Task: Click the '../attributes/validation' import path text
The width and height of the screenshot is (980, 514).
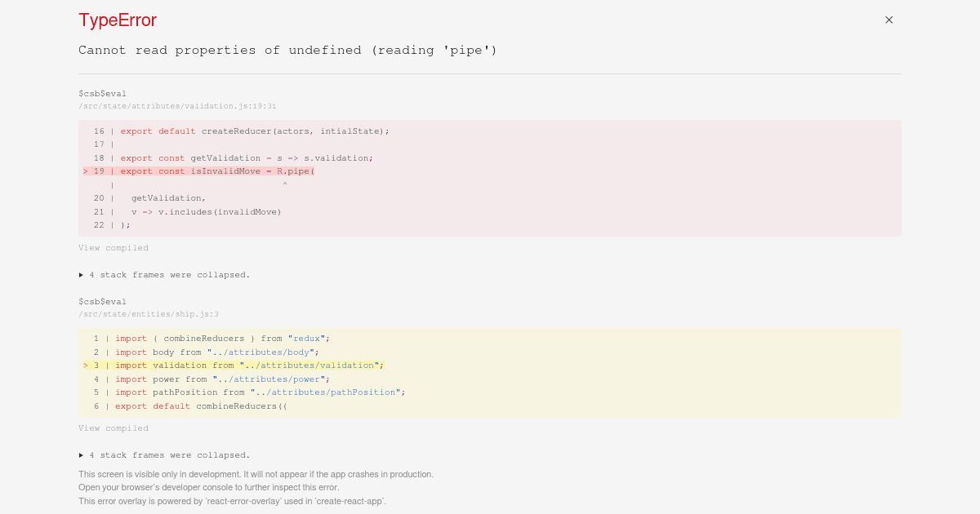Action: (x=311, y=365)
